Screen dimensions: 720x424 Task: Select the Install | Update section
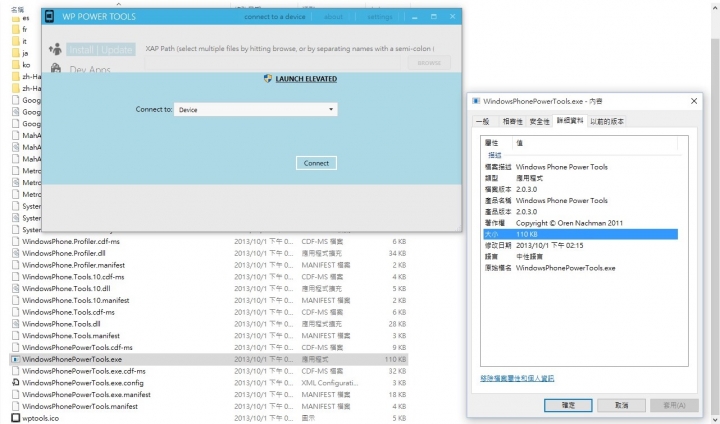[101, 50]
